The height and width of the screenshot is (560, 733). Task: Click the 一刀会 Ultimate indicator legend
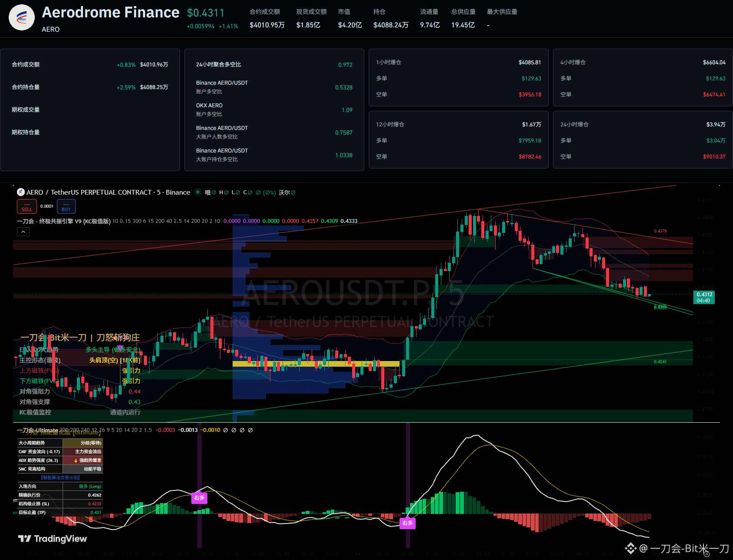37,430
